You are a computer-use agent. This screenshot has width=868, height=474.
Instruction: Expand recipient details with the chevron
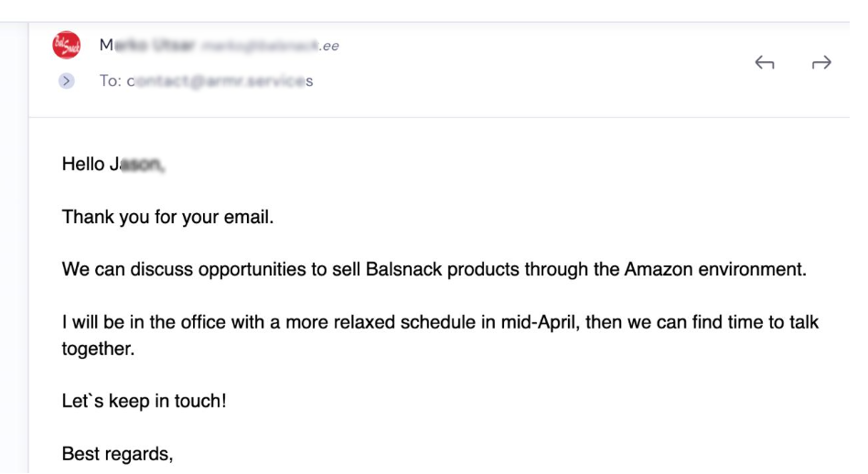point(67,81)
